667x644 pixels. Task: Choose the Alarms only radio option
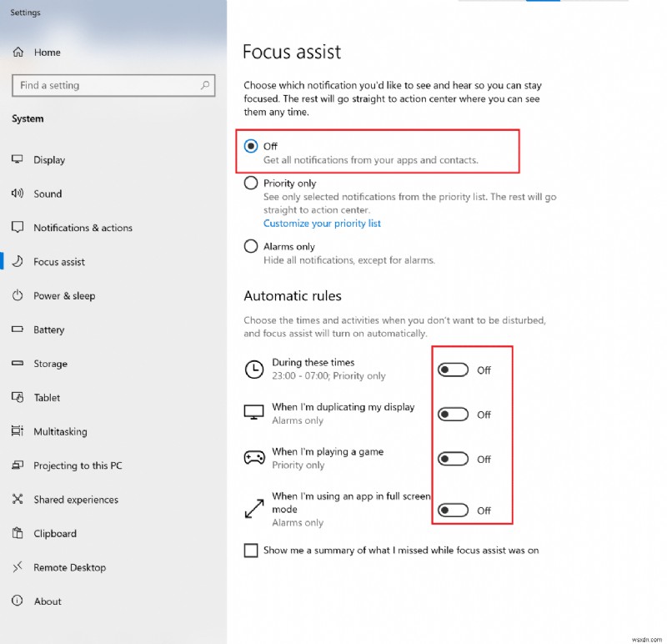pos(251,247)
